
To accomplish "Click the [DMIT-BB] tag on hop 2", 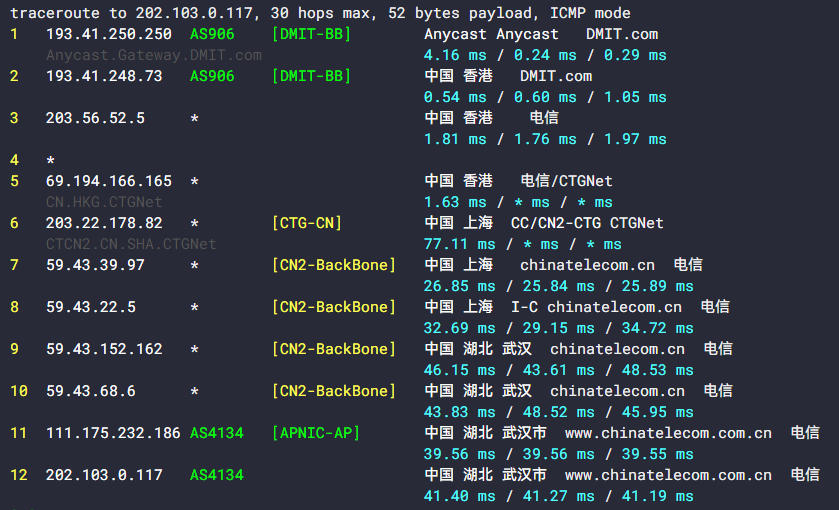I will [311, 76].
